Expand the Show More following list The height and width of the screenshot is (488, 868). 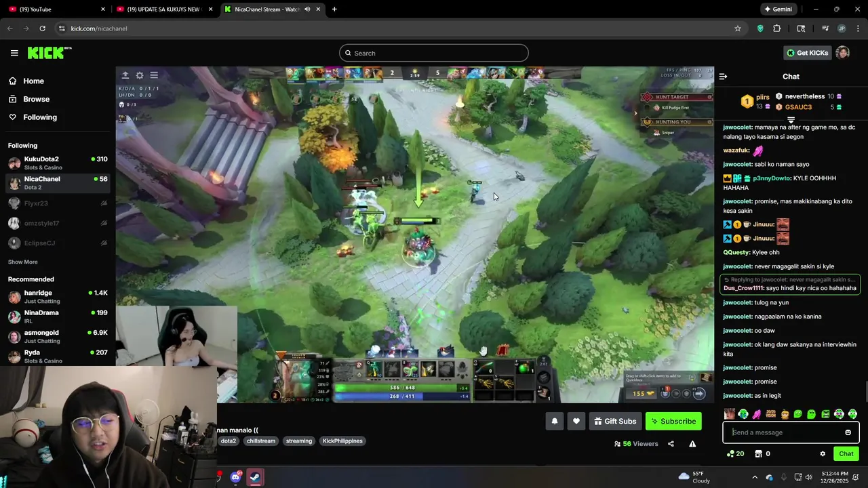click(22, 262)
